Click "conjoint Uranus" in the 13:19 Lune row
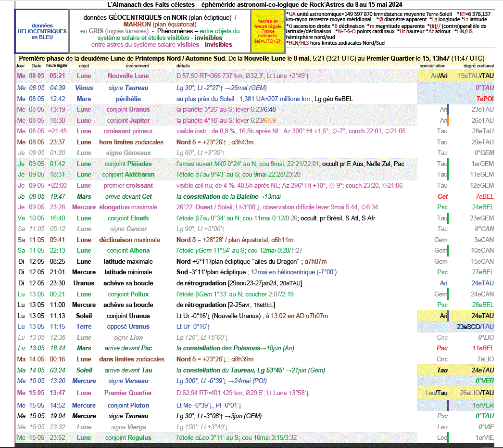The height and width of the screenshot is (448, 503). (128, 109)
